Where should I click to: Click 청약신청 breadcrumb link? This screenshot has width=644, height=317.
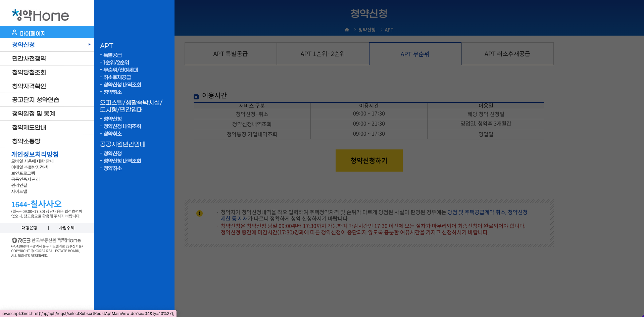click(367, 30)
